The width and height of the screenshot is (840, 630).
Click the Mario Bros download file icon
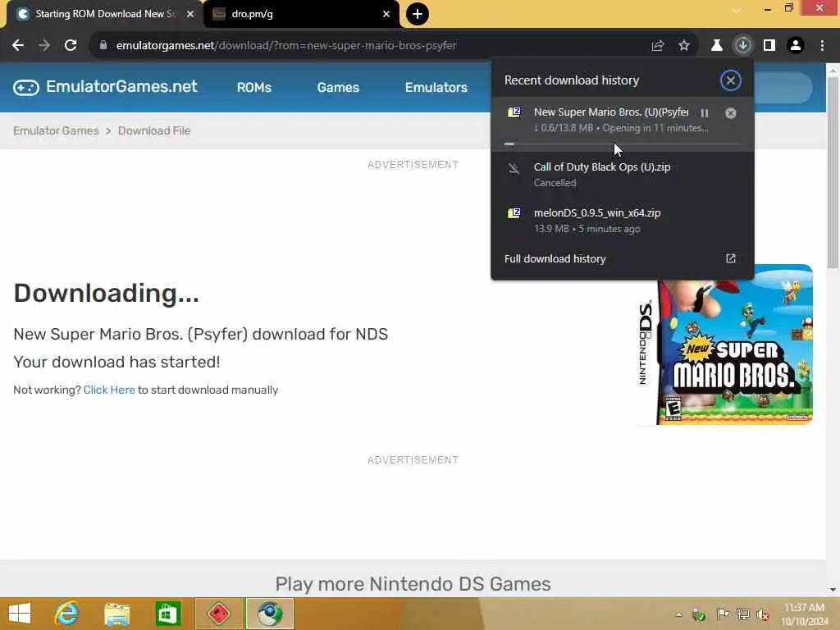(514, 112)
